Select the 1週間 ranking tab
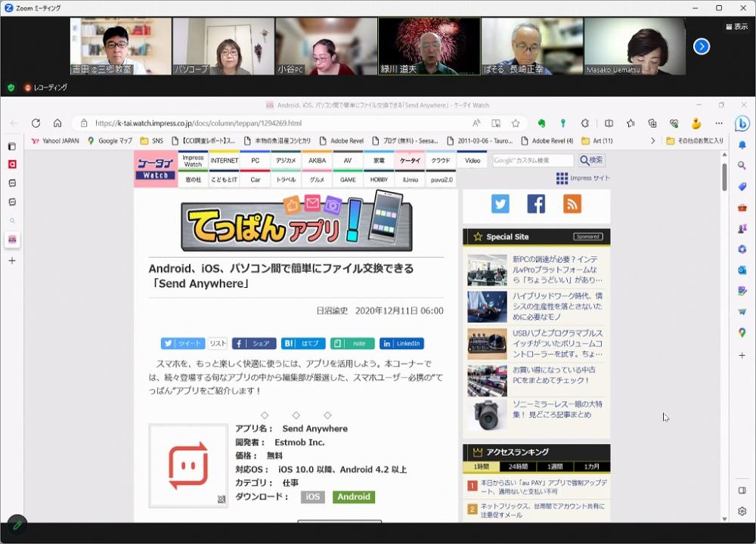 555,467
